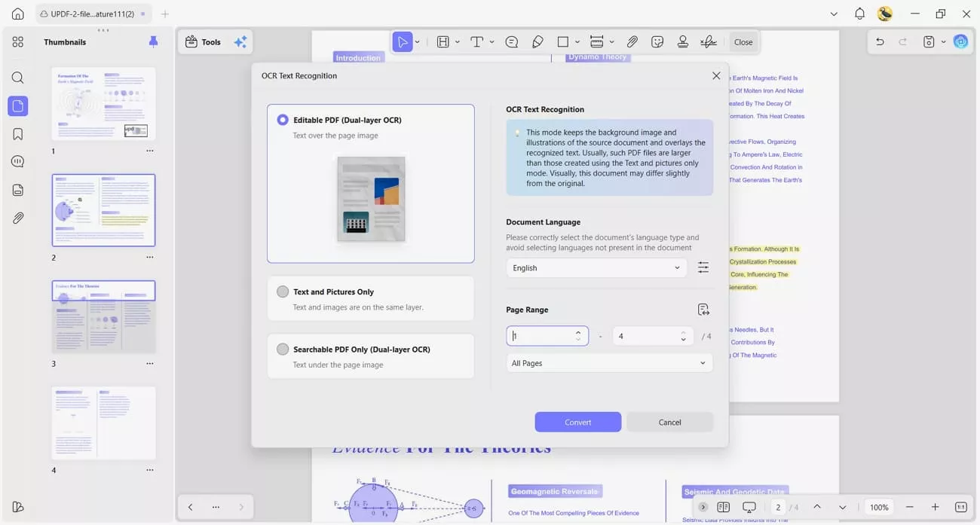
Task: Switch to the Tools tab
Action: click(203, 41)
